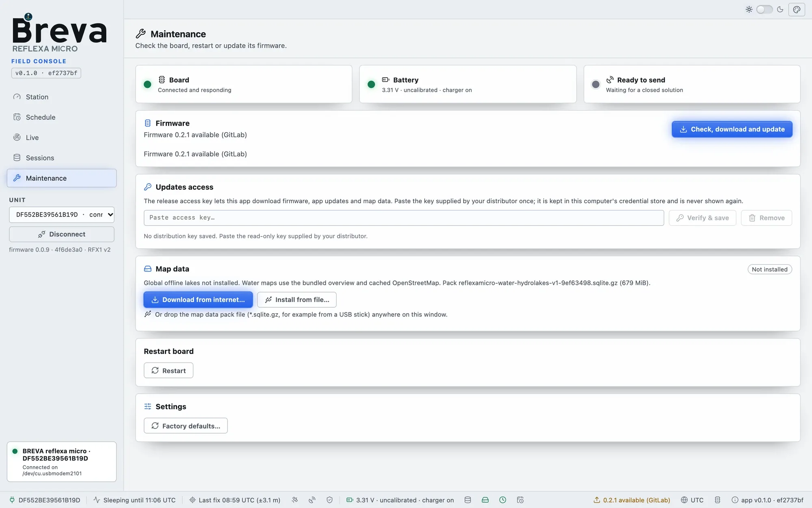The width and height of the screenshot is (812, 508).
Task: Click the Verify & save button
Action: [x=702, y=218]
